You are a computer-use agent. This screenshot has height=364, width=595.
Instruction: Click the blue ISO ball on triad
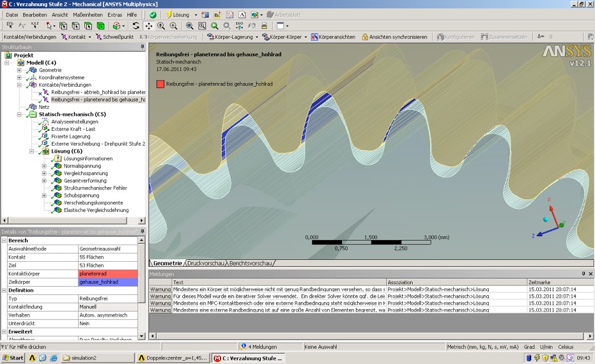coord(546,219)
